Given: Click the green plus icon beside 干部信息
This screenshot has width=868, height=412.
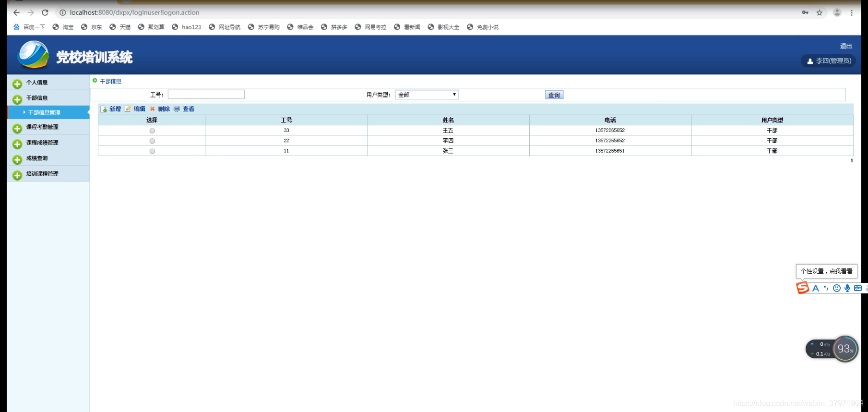Looking at the screenshot, I should (17, 99).
